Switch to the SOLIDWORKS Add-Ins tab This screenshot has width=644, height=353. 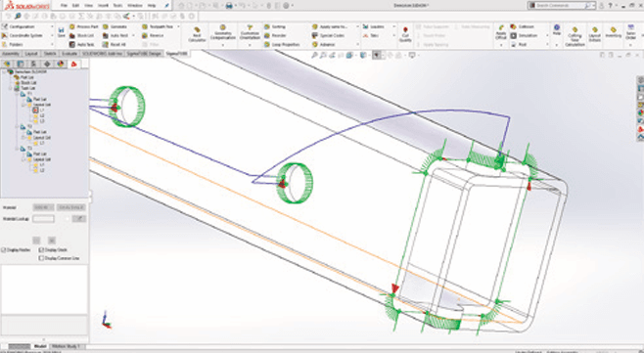[x=102, y=54]
